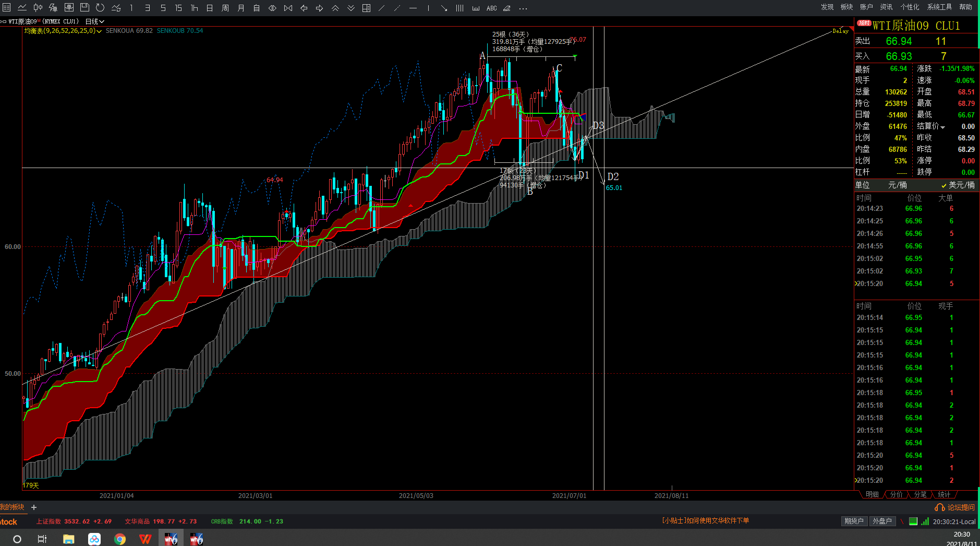Select the arrow line drawing tool

(x=444, y=8)
